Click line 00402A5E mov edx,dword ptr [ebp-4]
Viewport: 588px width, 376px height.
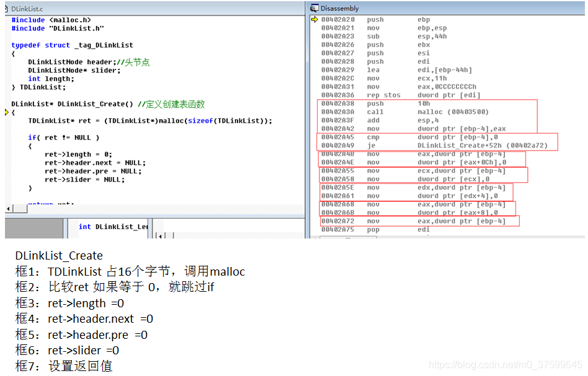pyautogui.click(x=413, y=187)
